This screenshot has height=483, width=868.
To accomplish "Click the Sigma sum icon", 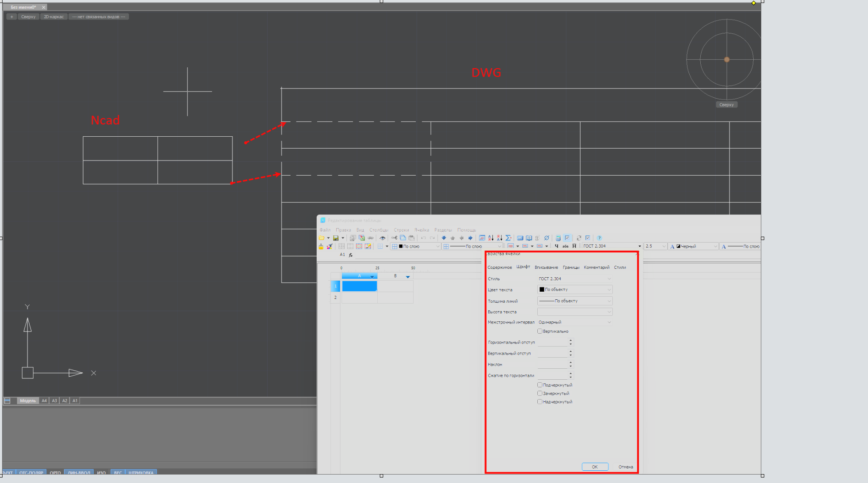I will (x=509, y=238).
